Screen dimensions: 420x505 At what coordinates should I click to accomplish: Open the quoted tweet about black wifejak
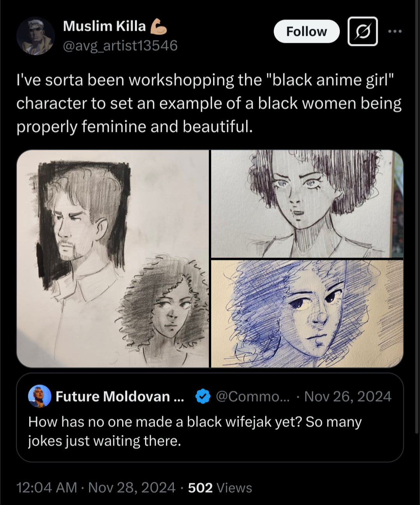click(210, 417)
